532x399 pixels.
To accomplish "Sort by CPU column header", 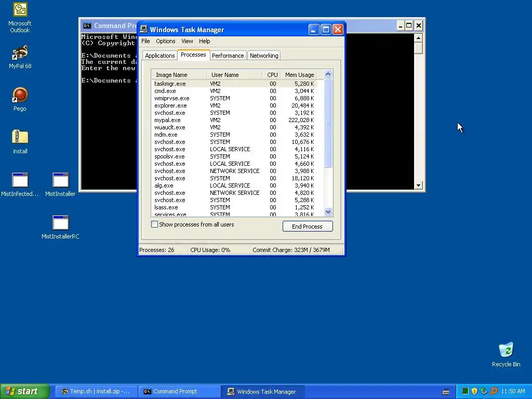I will [271, 75].
